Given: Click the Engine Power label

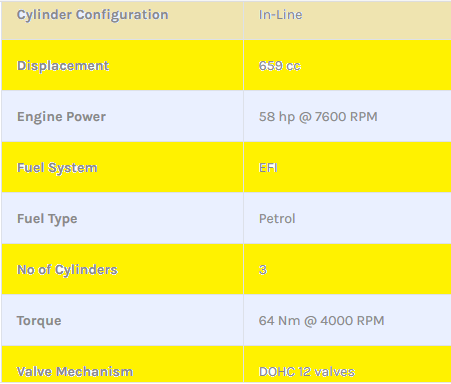Looking at the screenshot, I should [x=61, y=117].
